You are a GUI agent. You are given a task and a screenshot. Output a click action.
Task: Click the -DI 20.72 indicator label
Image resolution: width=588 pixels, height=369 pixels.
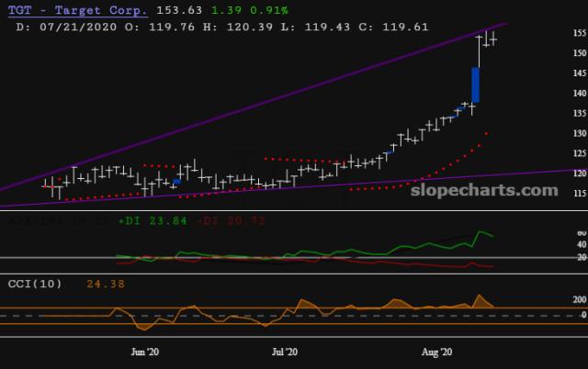(x=232, y=221)
